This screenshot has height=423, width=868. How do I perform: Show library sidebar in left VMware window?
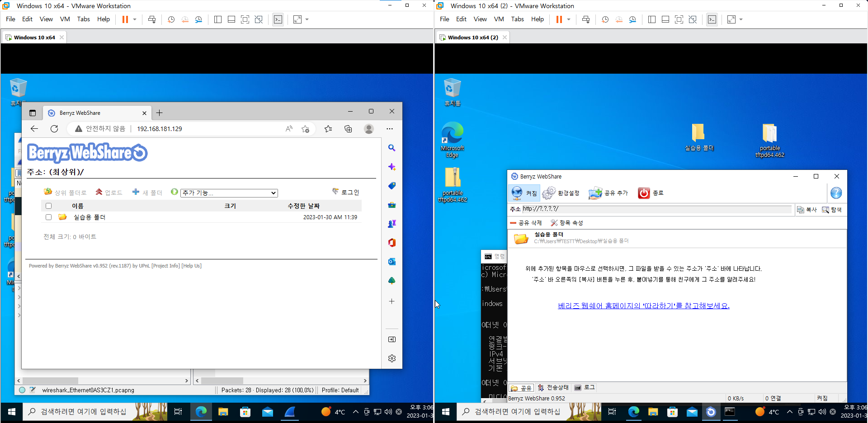click(217, 19)
